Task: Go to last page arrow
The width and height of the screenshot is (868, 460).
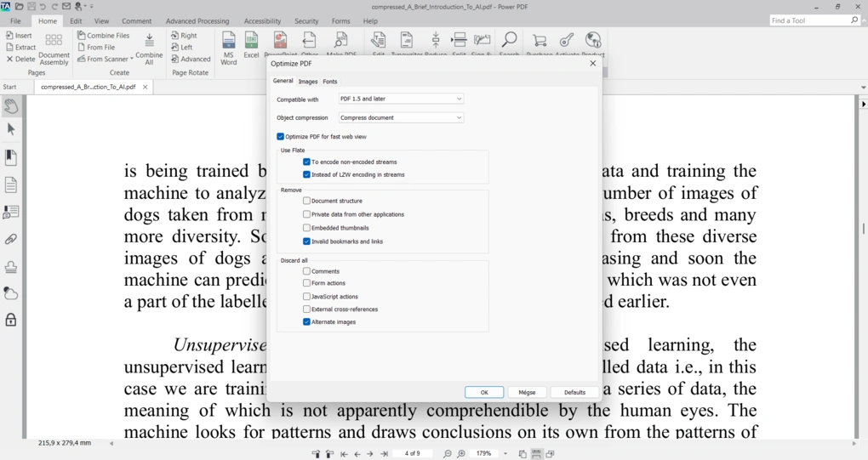Action: tap(384, 454)
